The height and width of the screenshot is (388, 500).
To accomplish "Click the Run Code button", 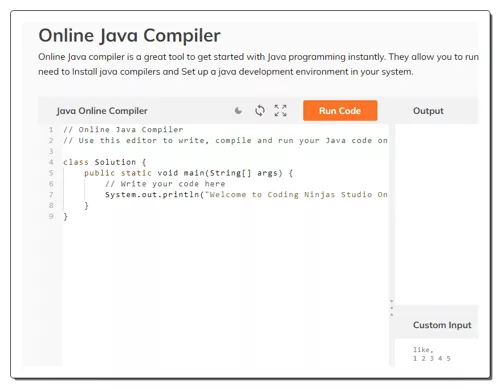I will [x=340, y=110].
